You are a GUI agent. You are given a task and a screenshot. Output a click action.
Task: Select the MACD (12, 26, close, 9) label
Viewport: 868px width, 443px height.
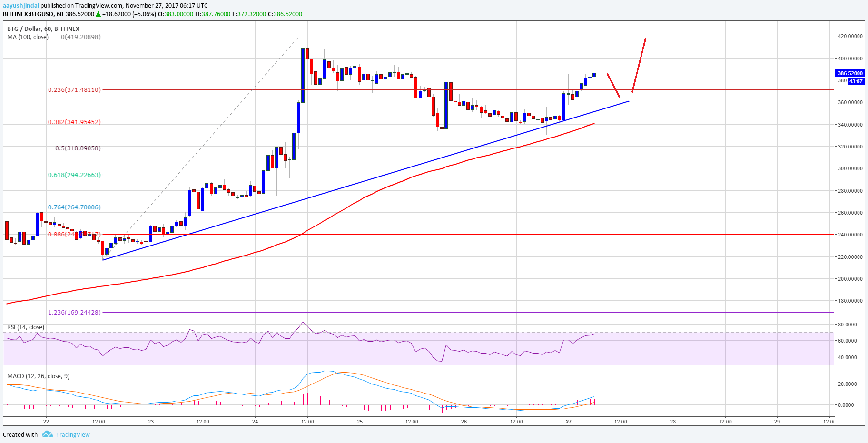click(38, 376)
